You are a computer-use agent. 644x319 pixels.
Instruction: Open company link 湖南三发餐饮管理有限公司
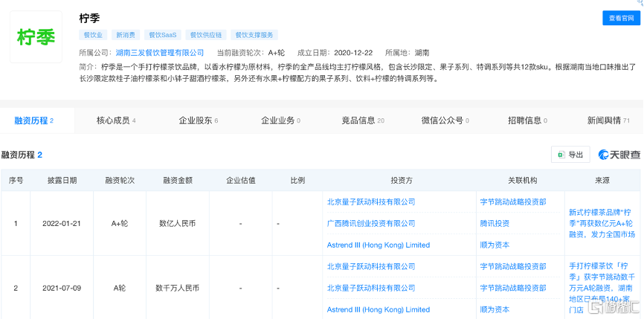pos(160,53)
